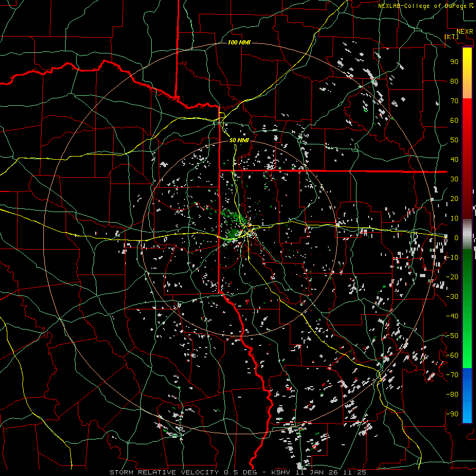476x476 pixels.
Task: Click the -80 scale value
Action: 452,395
